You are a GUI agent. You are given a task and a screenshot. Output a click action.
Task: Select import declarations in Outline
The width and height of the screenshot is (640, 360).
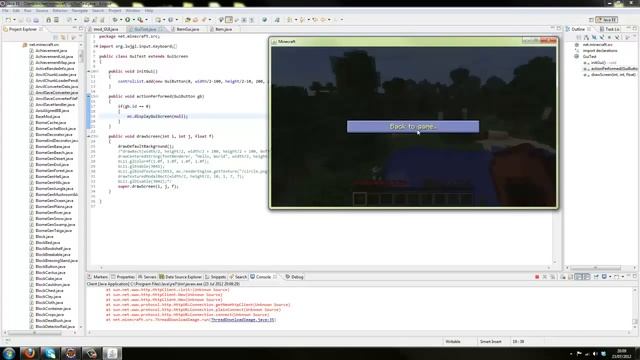coord(600,51)
